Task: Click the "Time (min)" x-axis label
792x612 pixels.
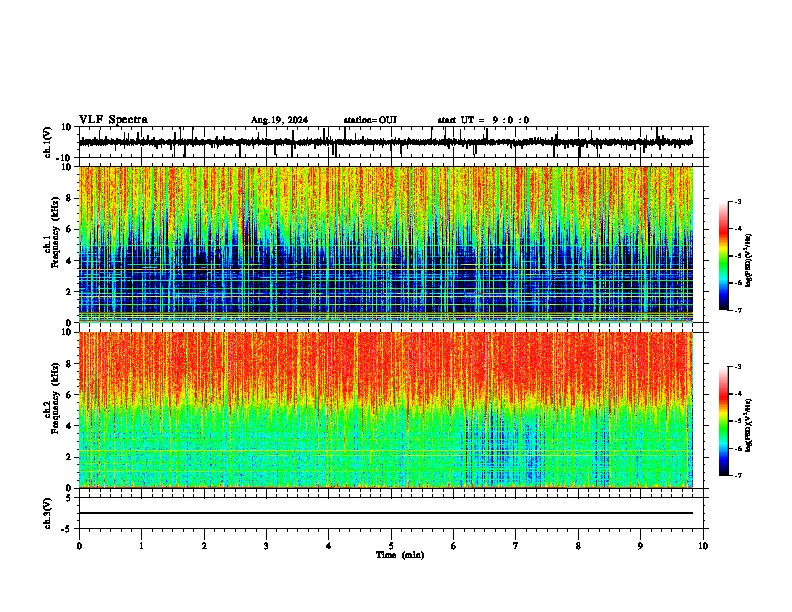Action: point(400,554)
